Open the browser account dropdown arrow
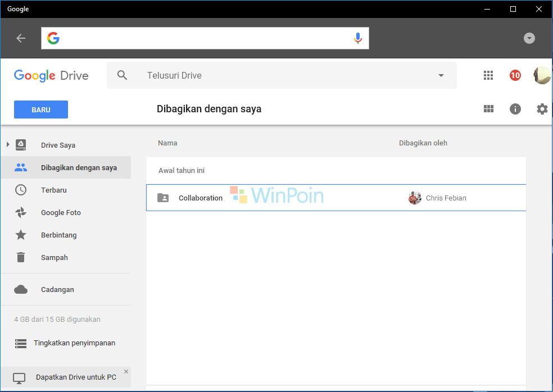Screen dimensions: 553x392 (x=529, y=38)
